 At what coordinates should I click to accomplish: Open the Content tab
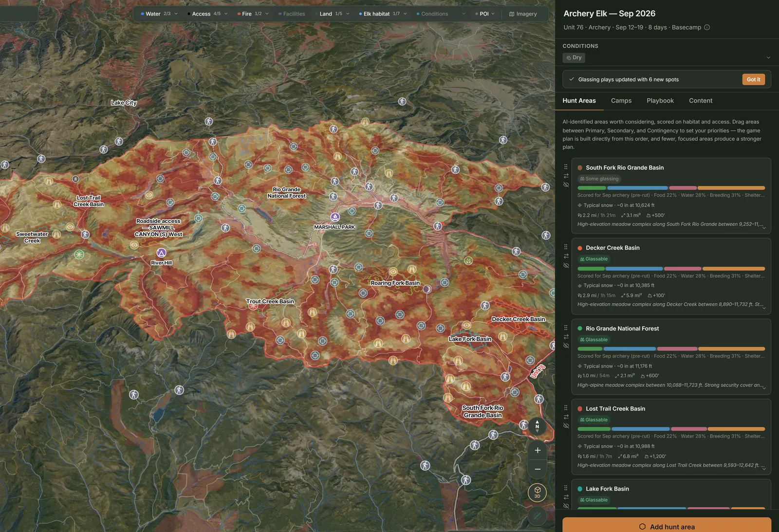[701, 101]
